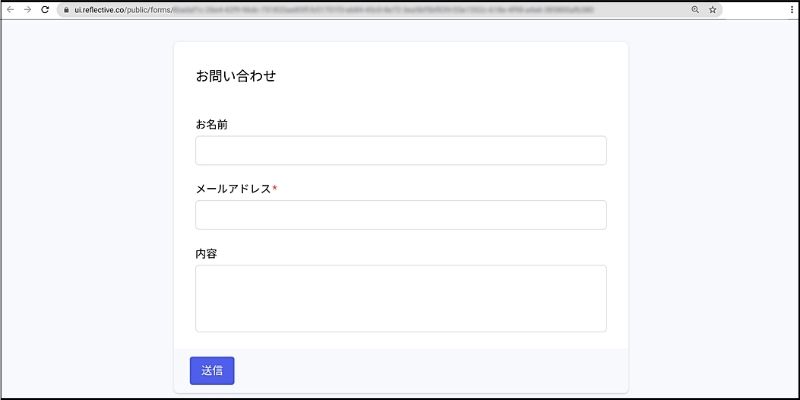Focus the メールアドレス input field

(401, 215)
